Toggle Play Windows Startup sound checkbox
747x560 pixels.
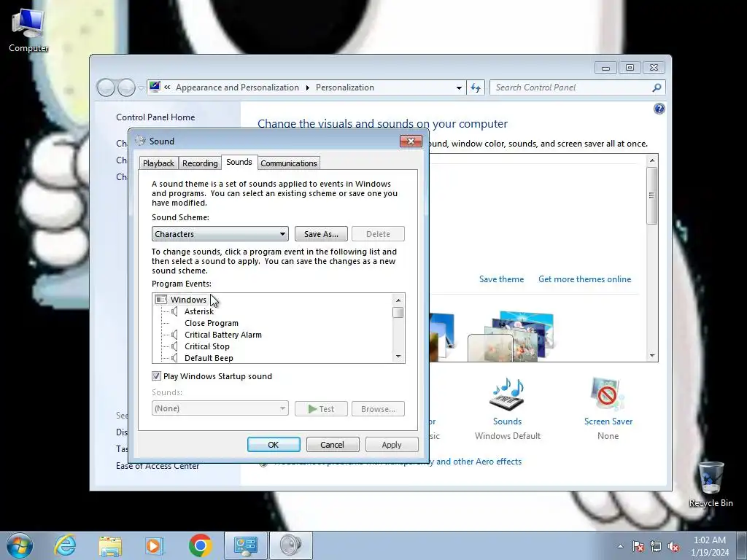[156, 376]
